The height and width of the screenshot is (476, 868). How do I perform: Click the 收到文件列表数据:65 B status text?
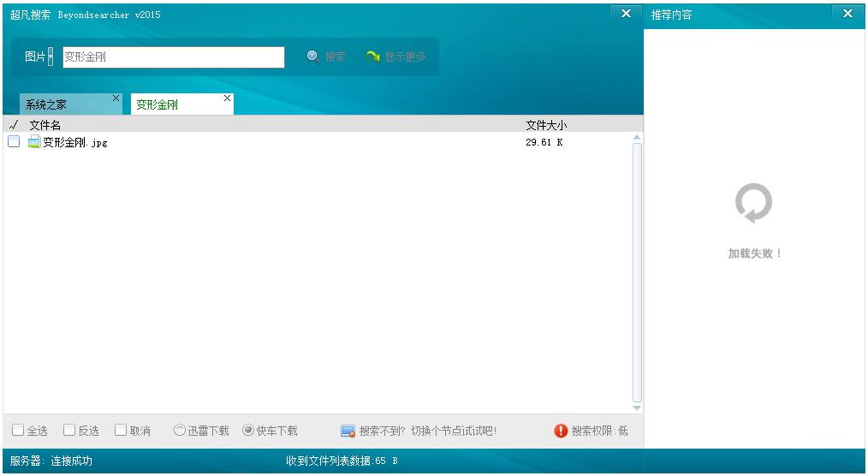tap(342, 461)
